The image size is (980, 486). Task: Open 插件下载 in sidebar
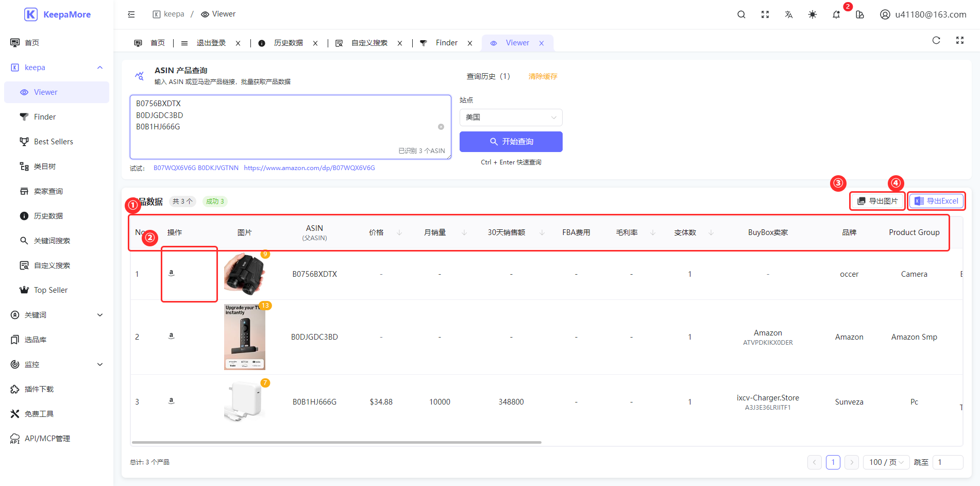(57, 389)
